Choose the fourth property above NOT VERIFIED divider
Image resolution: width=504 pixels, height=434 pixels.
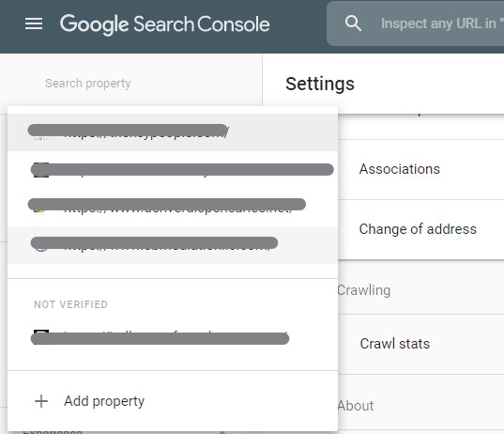point(173,245)
